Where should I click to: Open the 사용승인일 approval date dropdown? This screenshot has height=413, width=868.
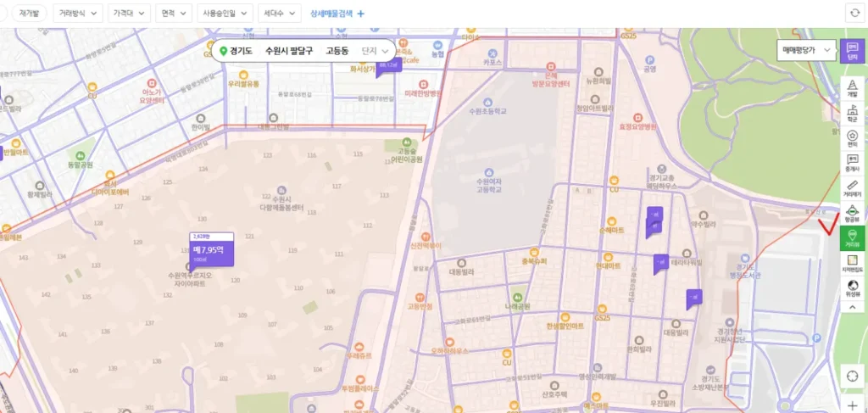pyautogui.click(x=225, y=14)
